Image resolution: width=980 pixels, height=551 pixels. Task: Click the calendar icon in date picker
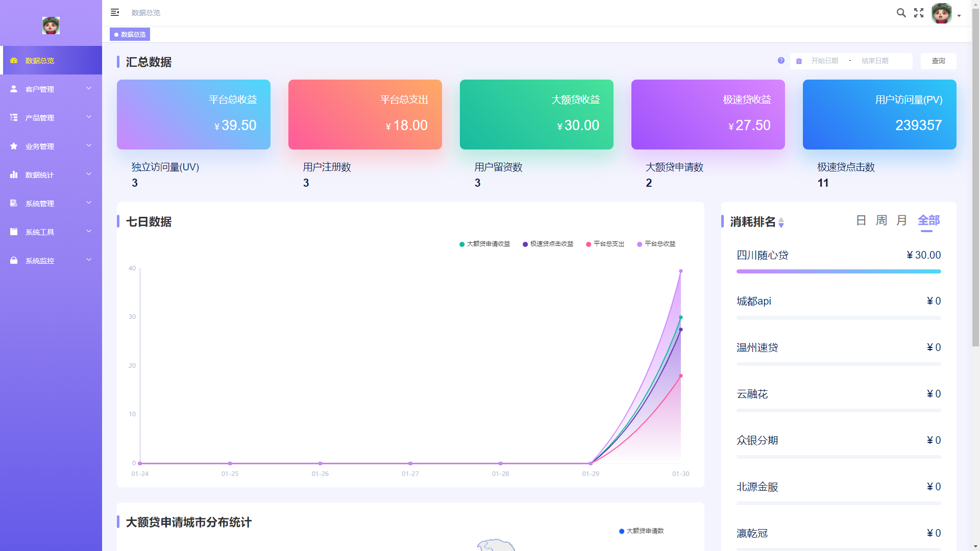coord(799,61)
